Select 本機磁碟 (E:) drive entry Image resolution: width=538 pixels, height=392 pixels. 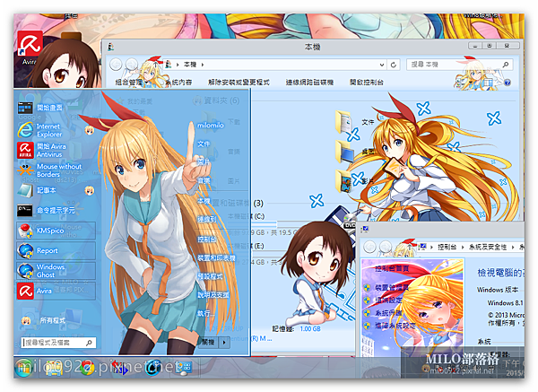(246, 246)
